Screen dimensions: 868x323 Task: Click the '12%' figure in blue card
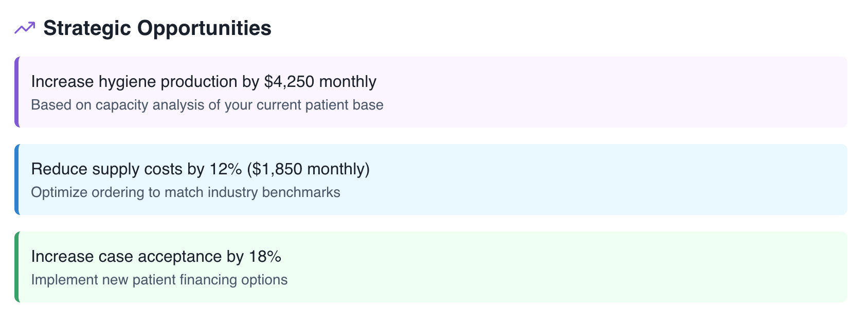[226, 169]
